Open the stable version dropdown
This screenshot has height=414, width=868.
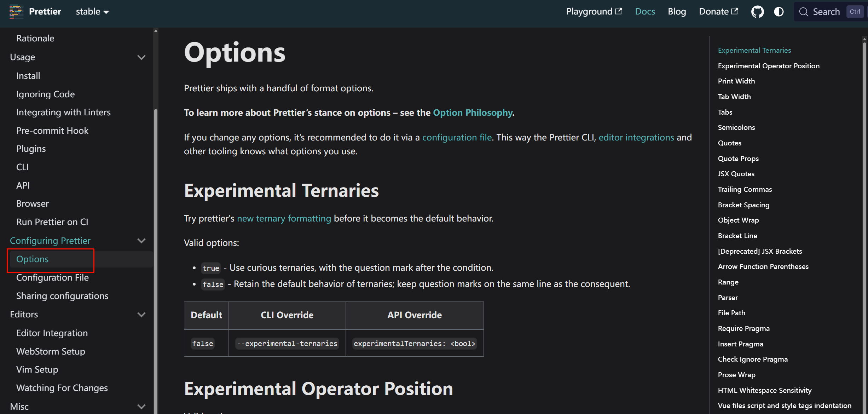pos(92,12)
